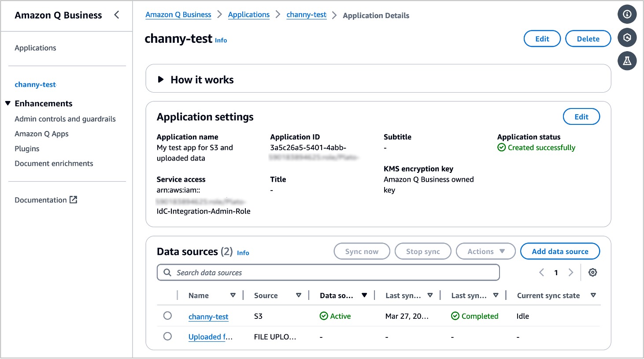Click the Add data source button
Viewport: 644px width, 359px height.
click(x=560, y=251)
